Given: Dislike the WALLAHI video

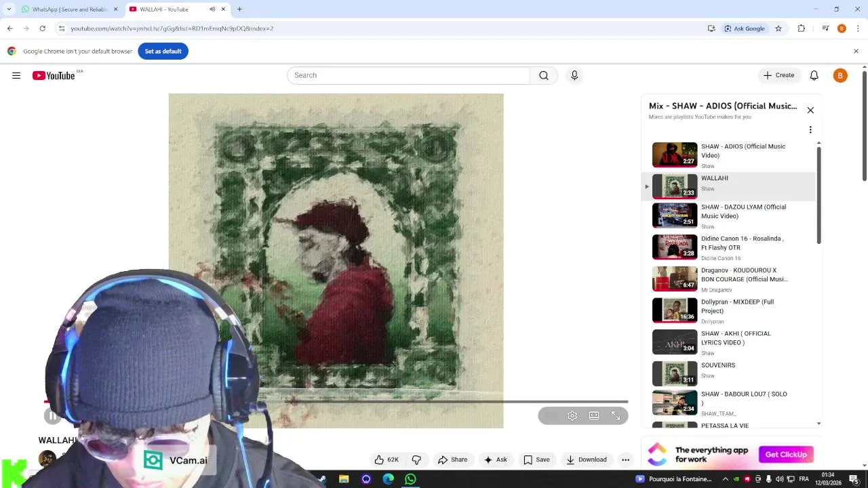Looking at the screenshot, I should 416,460.
